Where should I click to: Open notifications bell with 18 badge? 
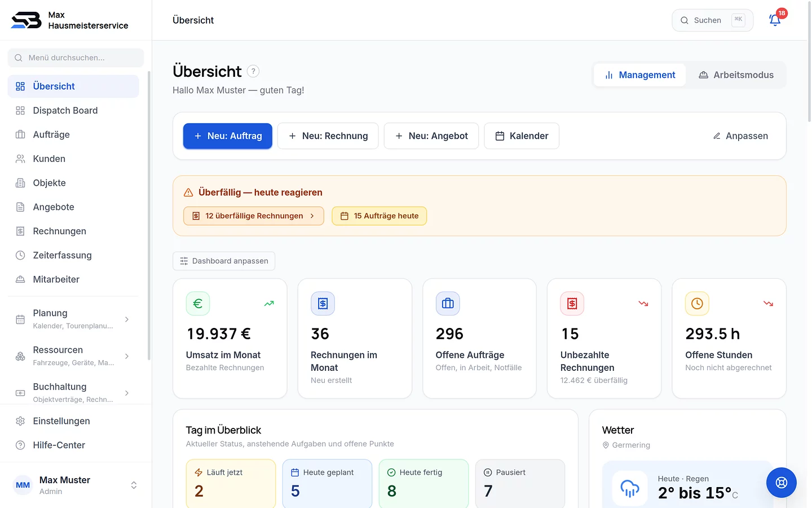pyautogui.click(x=775, y=20)
